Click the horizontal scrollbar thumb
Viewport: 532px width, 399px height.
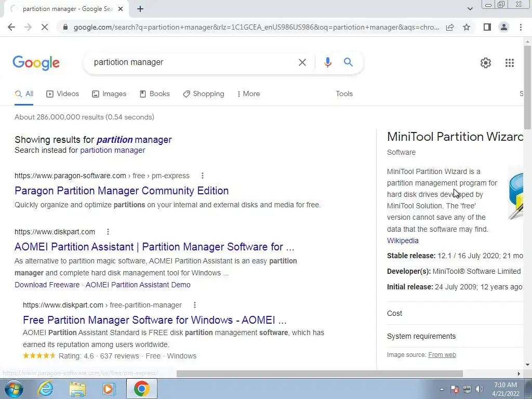pyautogui.click(x=320, y=374)
